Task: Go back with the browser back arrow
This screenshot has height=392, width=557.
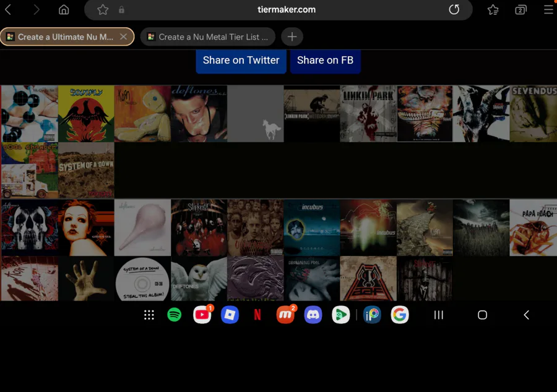Action: coord(8,9)
